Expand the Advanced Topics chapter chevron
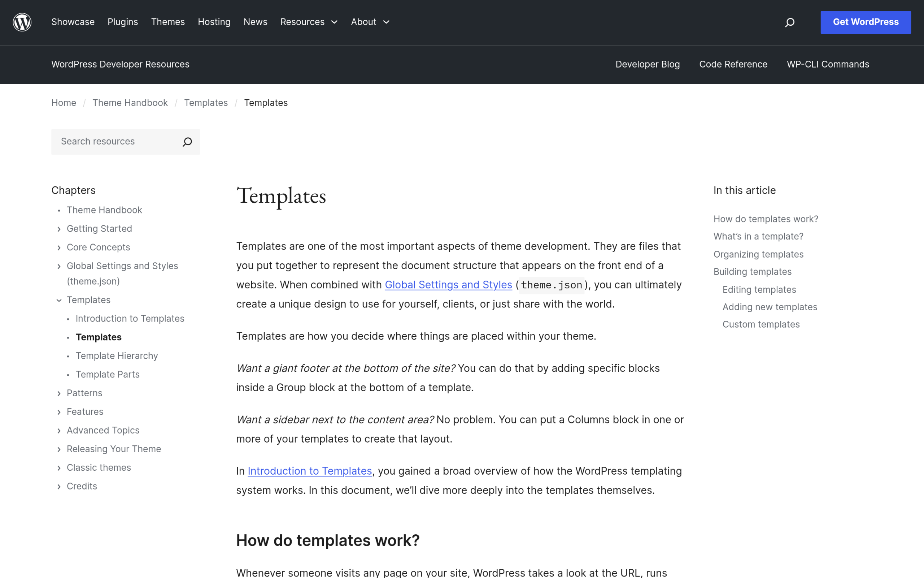 click(59, 431)
